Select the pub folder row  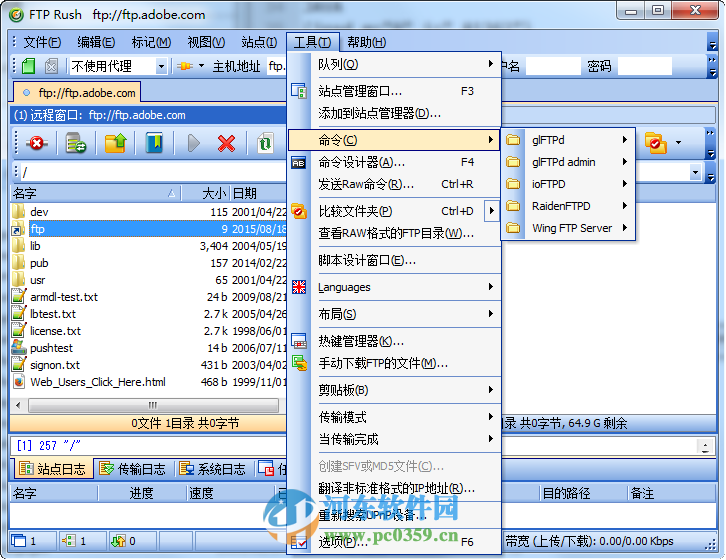149,263
